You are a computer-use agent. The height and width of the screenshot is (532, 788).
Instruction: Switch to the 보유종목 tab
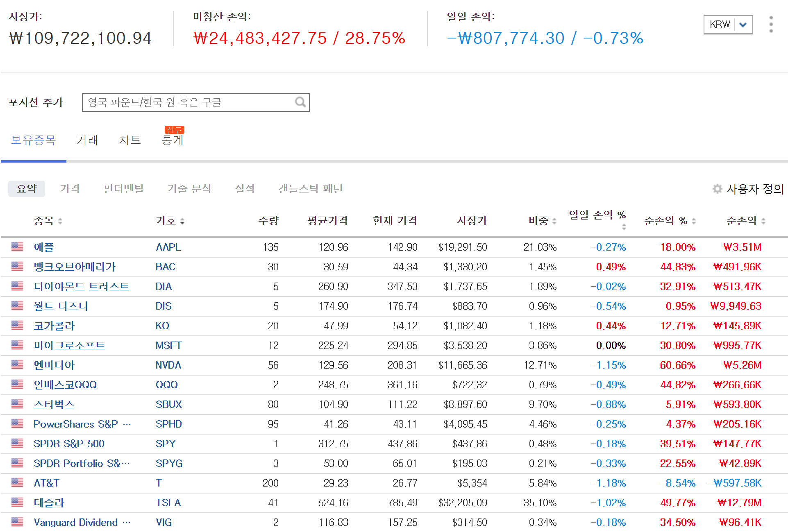33,140
